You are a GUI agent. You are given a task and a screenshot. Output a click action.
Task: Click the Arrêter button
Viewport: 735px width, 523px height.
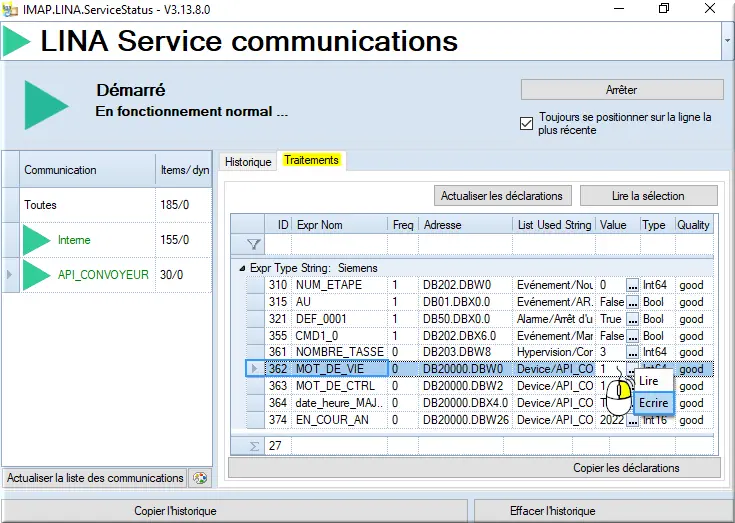pyautogui.click(x=622, y=90)
